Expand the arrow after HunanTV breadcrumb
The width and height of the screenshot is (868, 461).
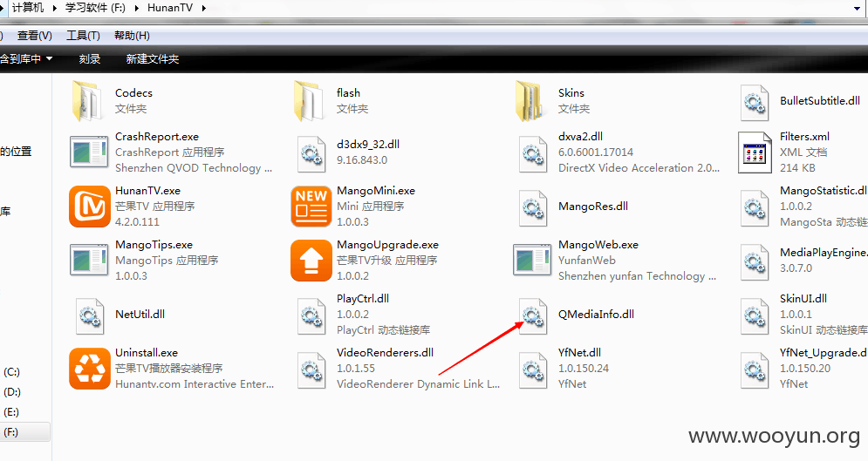click(x=204, y=8)
